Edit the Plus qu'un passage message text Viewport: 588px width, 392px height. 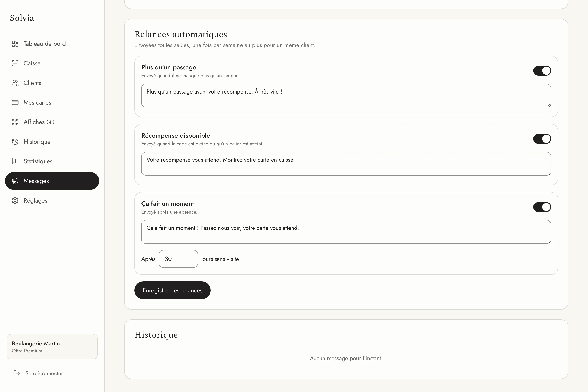click(x=346, y=96)
